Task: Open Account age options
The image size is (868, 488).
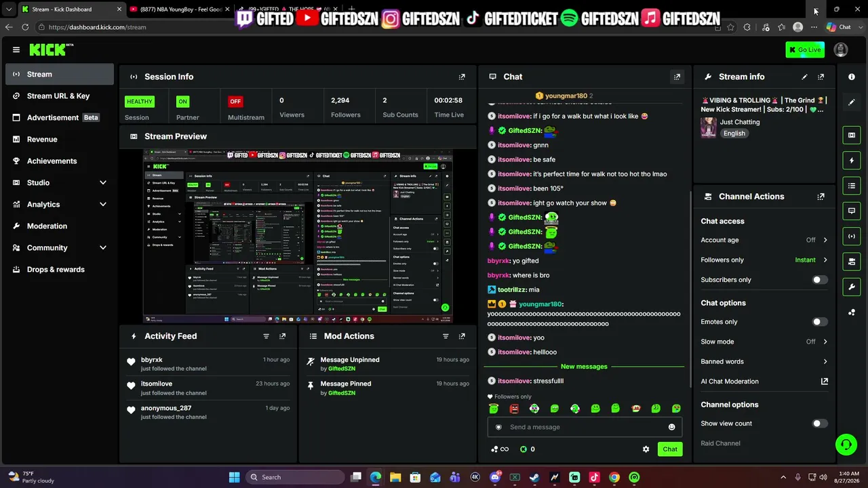Action: (764, 240)
